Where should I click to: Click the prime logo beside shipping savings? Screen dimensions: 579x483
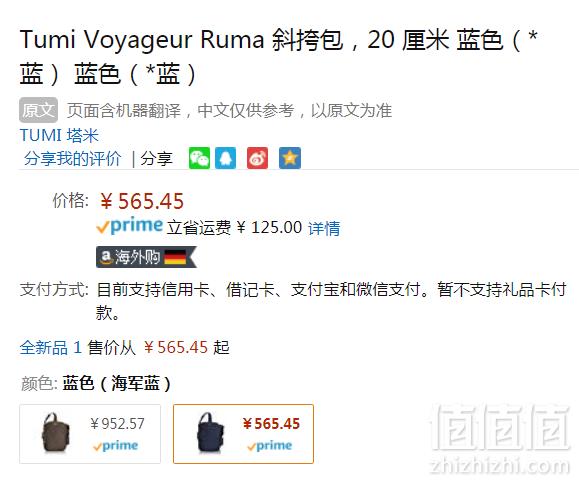pyautogui.click(x=129, y=226)
